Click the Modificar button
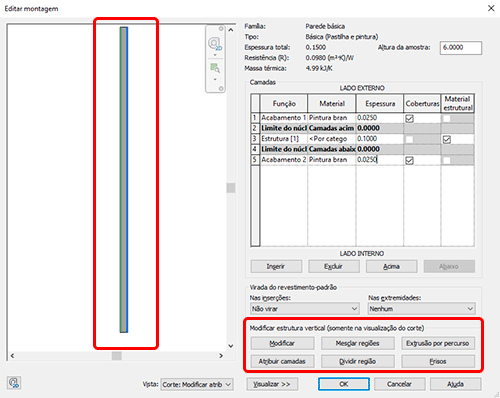500x398 pixels. (x=282, y=343)
